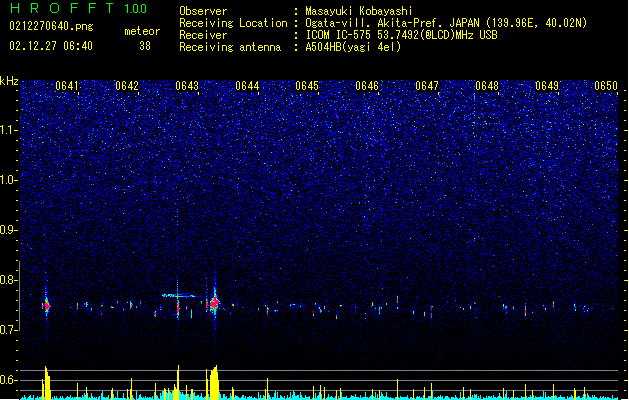Screen dimensions: 629x400
Task: Click the meteor count value 38
Action: click(x=145, y=46)
